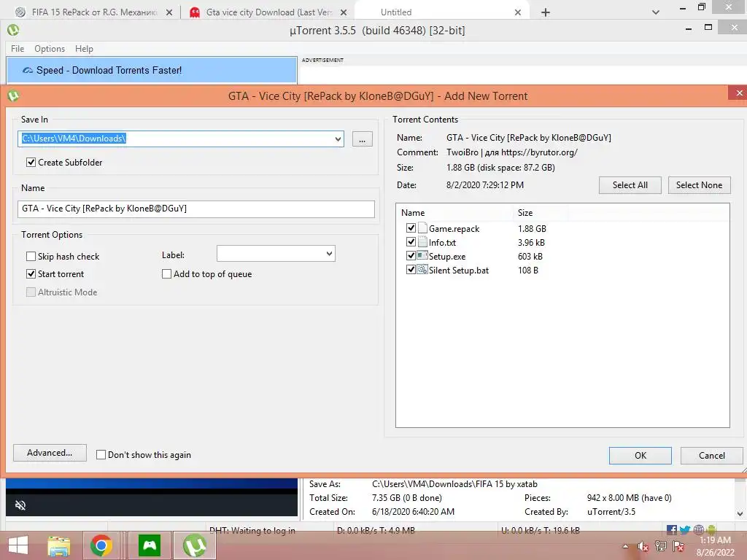Image resolution: width=747 pixels, height=560 pixels.
Task: Enable Add to top of queue
Action: (167, 274)
